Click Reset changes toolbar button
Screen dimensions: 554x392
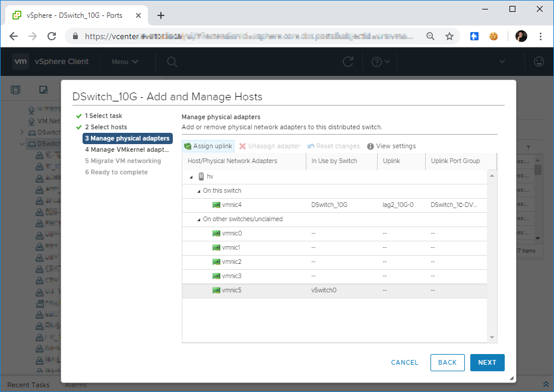[334, 146]
